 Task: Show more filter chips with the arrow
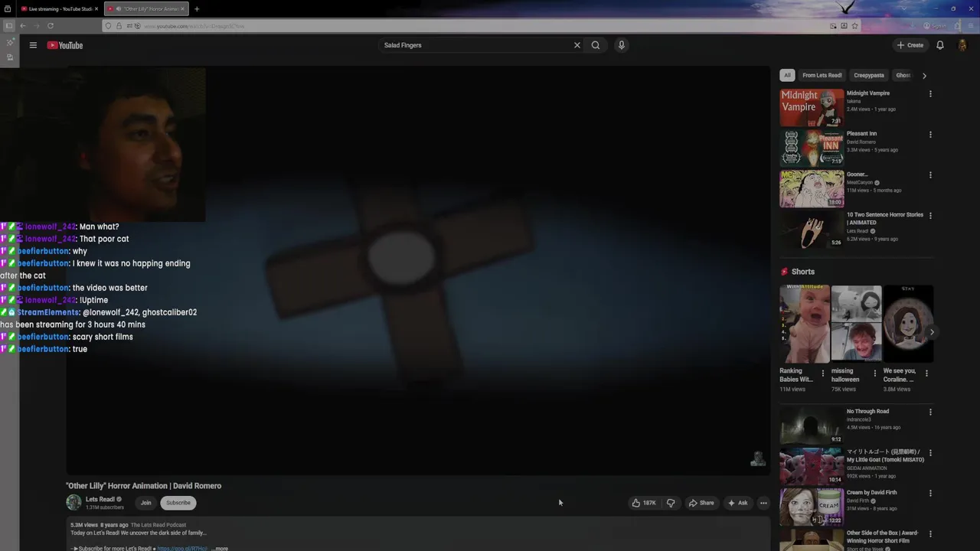click(x=924, y=76)
